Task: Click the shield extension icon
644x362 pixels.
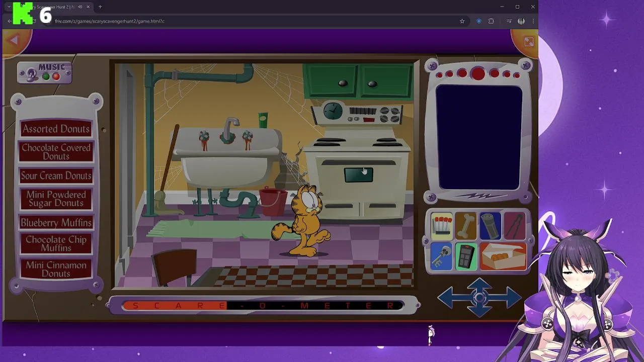Action: tap(478, 21)
